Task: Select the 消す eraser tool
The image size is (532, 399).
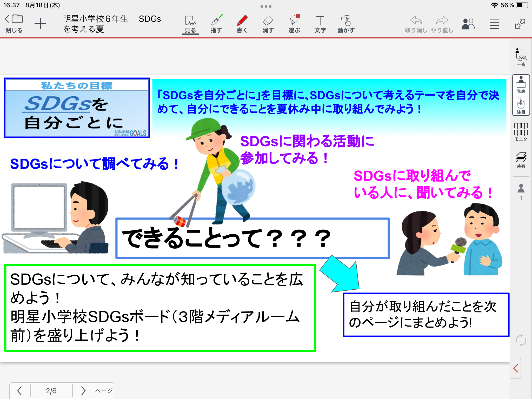Action: click(268, 24)
